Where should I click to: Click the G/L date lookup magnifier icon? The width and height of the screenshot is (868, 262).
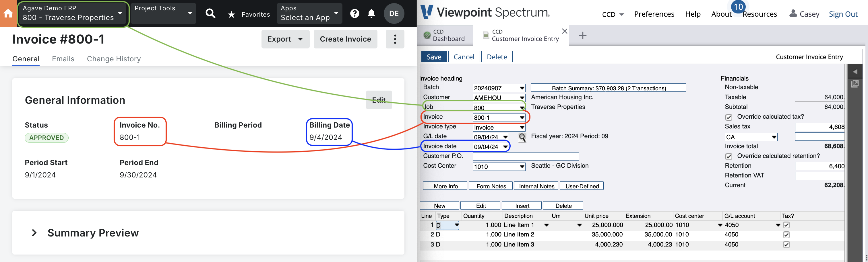point(522,137)
